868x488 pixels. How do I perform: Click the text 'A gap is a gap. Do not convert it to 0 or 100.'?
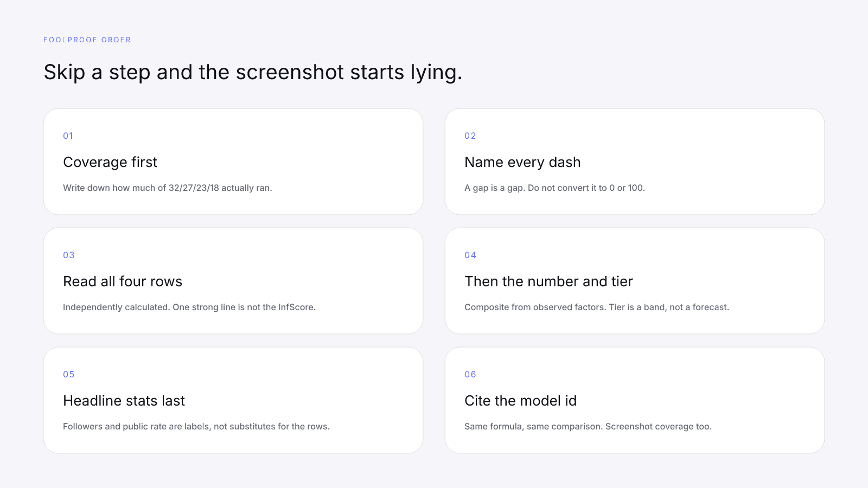(554, 188)
